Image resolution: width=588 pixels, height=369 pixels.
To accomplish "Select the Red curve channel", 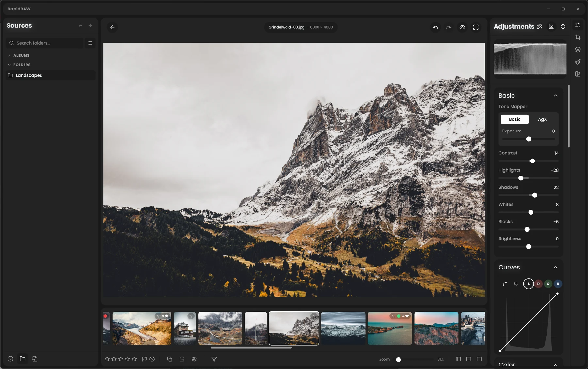I will 538,284.
